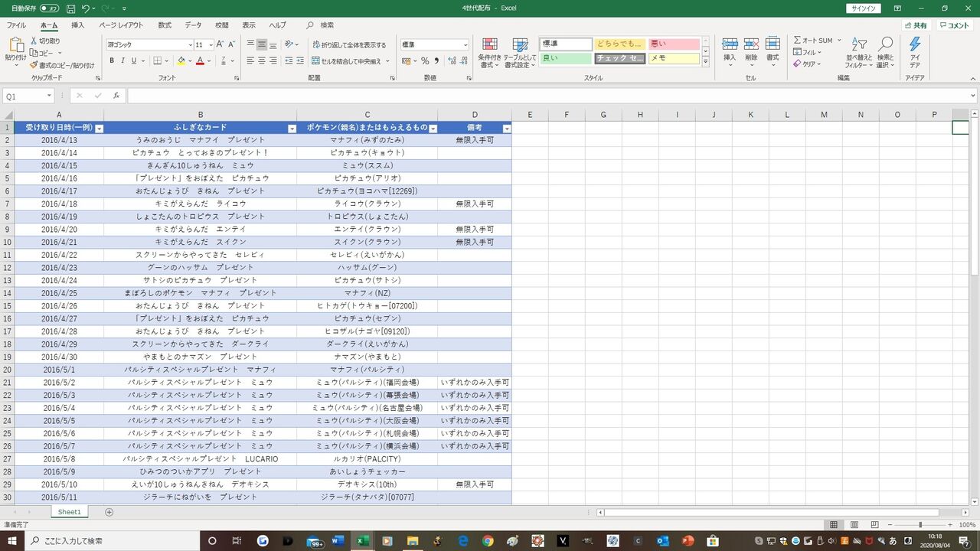Toggle the AutoSave (自動保存) switch
The width and height of the screenshot is (980, 551).
[49, 8]
